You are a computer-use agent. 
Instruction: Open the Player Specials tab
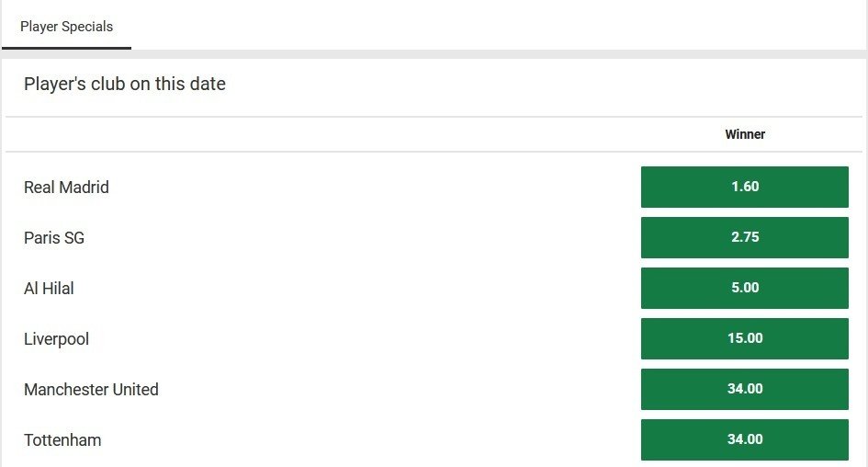pos(66,27)
